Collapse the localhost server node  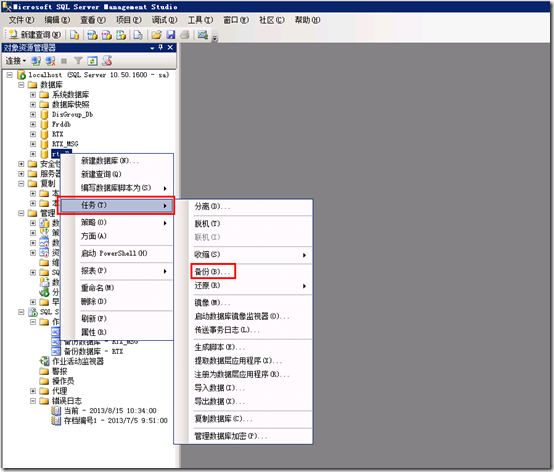pos(10,75)
